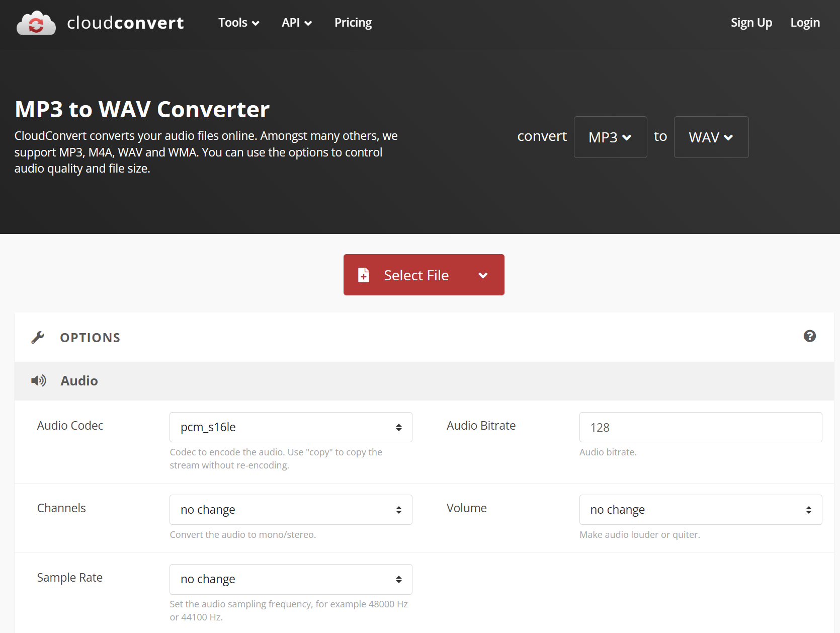
Task: Click the wrench icon beside Options
Action: pyautogui.click(x=38, y=337)
